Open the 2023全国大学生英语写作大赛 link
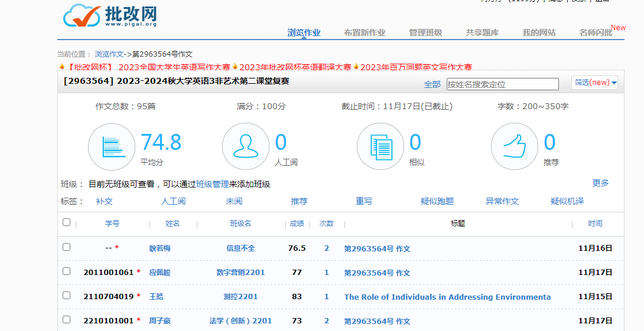644x331 pixels. [x=174, y=67]
